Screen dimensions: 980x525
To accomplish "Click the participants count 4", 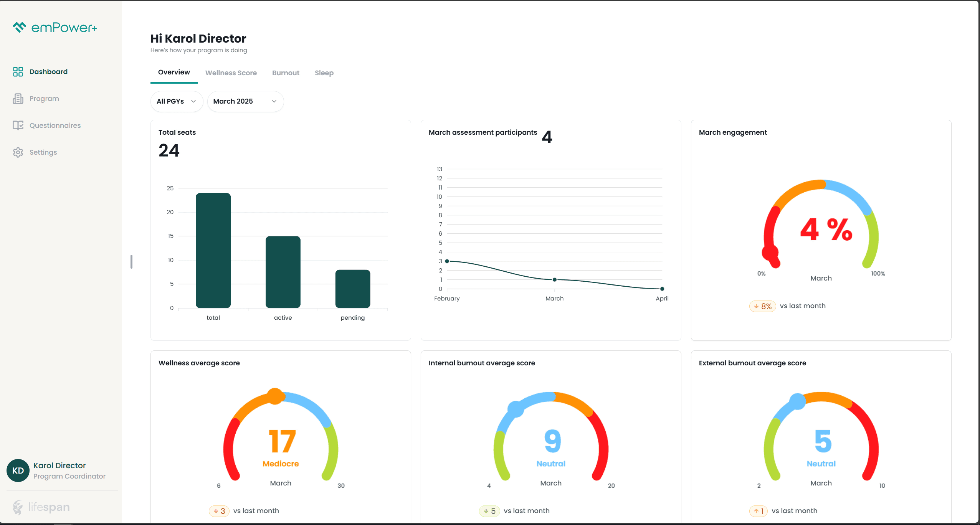I will coord(547,137).
